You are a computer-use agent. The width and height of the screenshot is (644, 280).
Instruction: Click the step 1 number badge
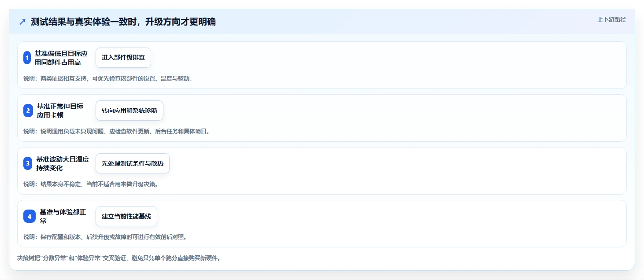tap(27, 58)
